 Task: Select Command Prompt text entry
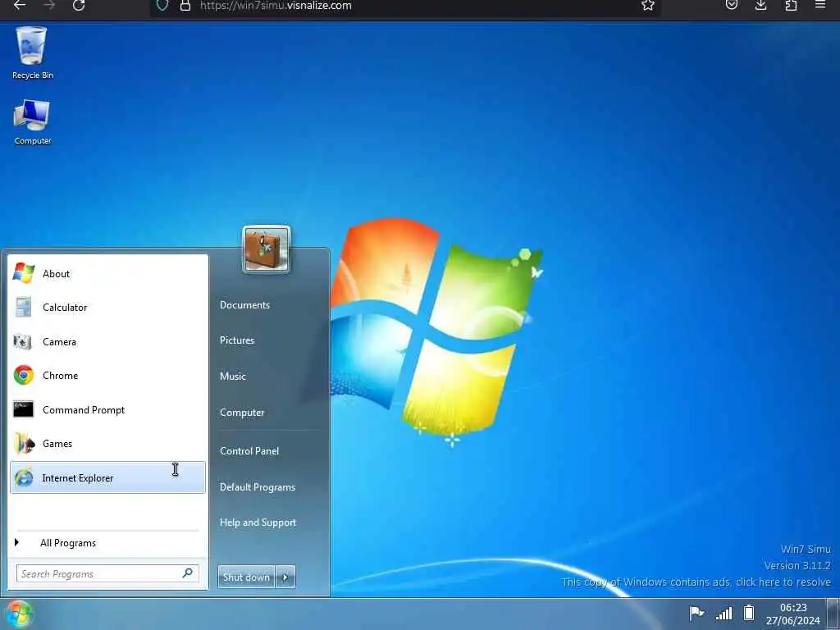[84, 410]
